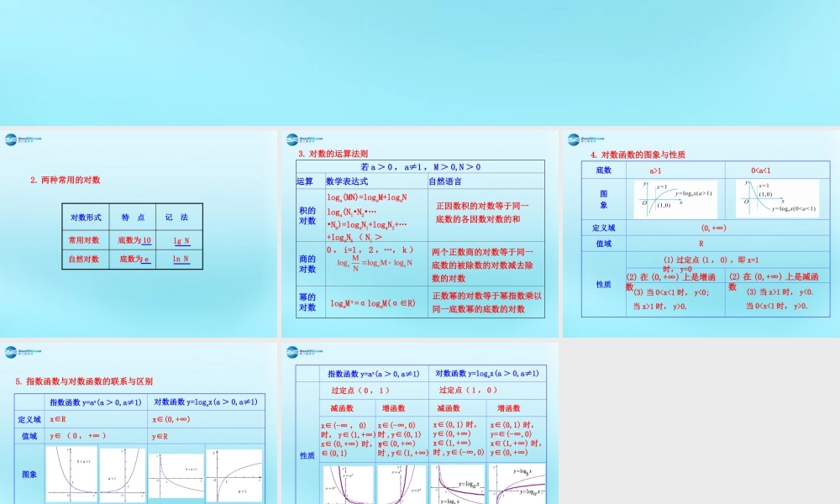Click cell 'x∈R' in comparison table
This screenshot has width=840, height=504.
tap(57, 419)
